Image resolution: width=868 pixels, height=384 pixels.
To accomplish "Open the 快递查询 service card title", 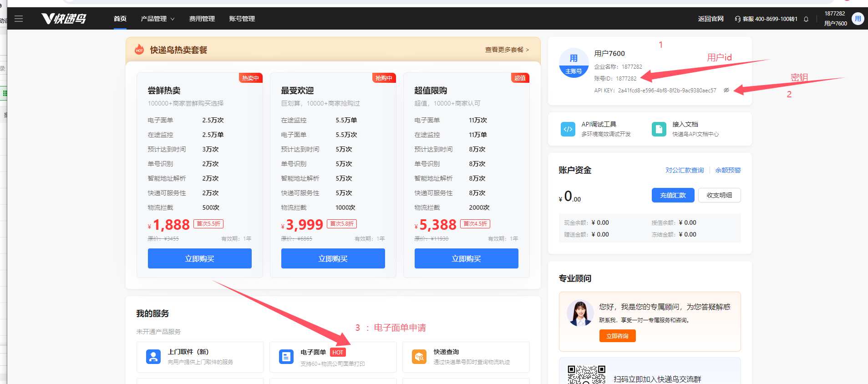I will [446, 352].
